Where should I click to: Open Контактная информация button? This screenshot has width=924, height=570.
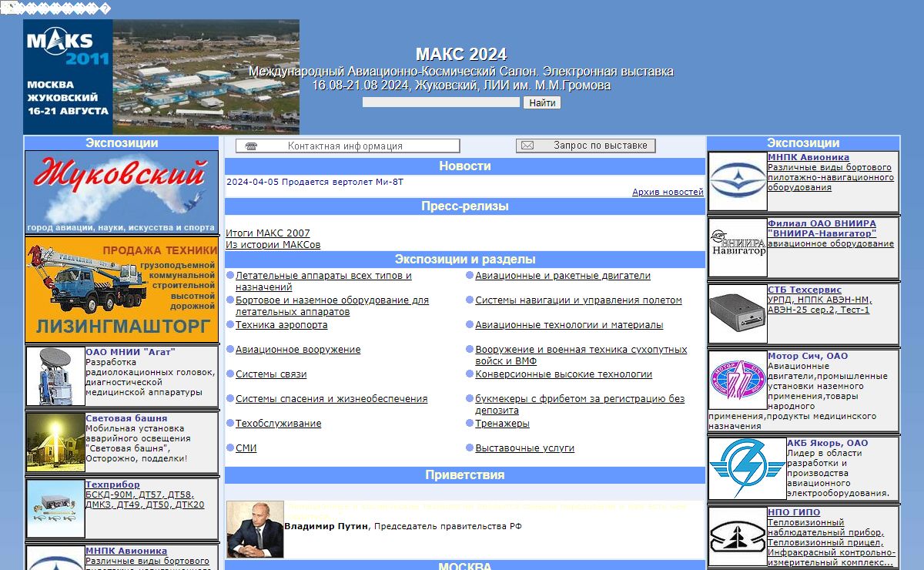[347, 146]
